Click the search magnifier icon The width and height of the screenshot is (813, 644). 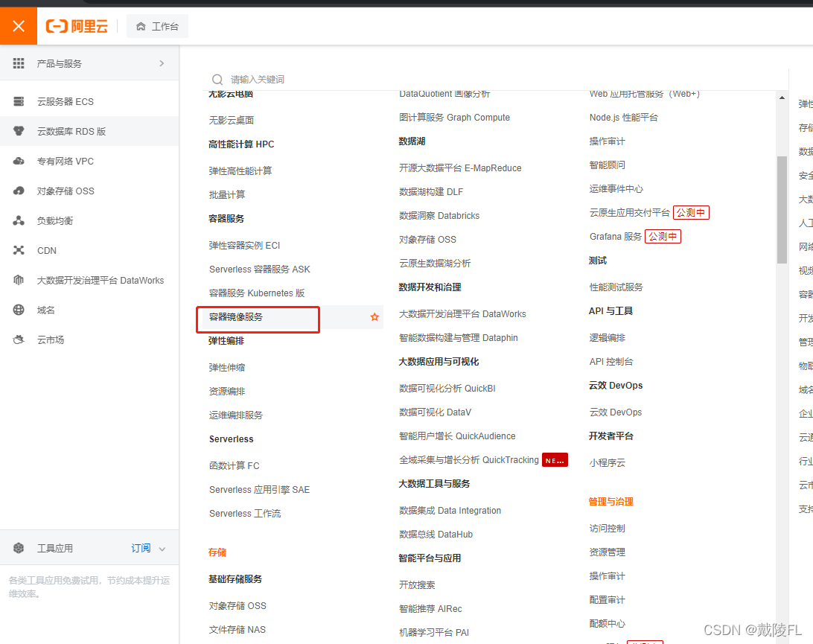pyautogui.click(x=217, y=80)
